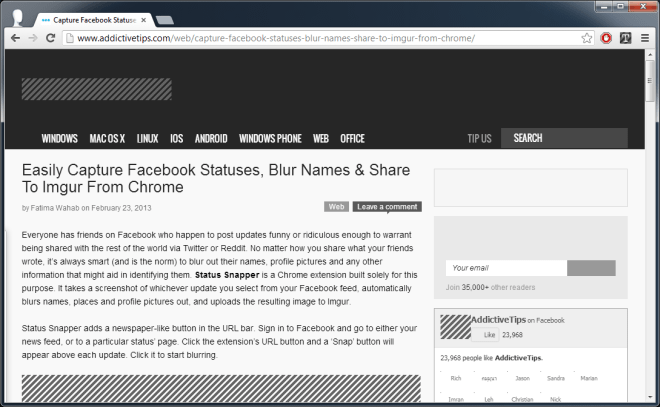
Task: Click the Facebook fan named Marian
Action: pos(589,378)
